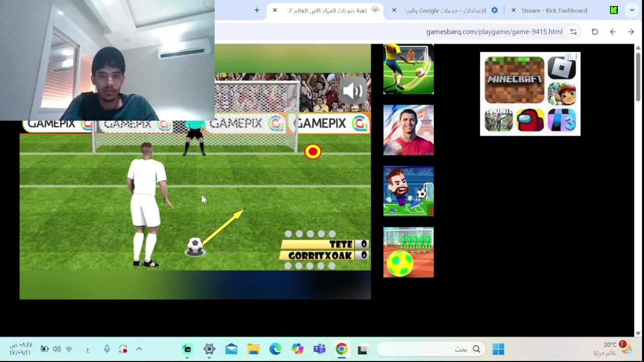Click the microphone tray icon

pos(107,349)
